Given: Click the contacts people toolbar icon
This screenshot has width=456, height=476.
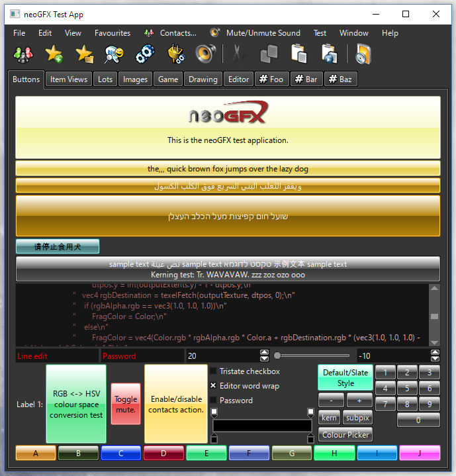Looking at the screenshot, I should (23, 54).
